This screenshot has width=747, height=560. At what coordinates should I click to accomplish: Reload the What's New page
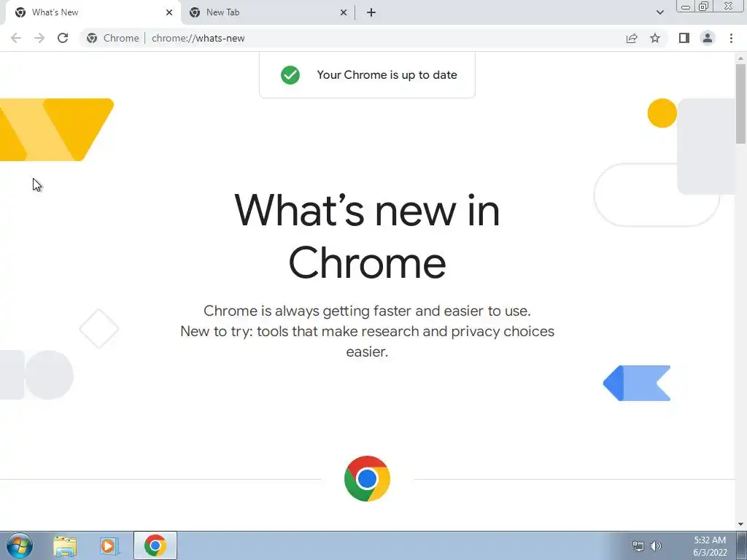coord(63,38)
